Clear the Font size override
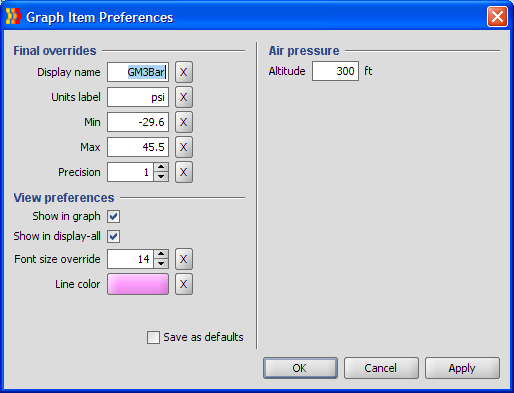 pyautogui.click(x=184, y=259)
